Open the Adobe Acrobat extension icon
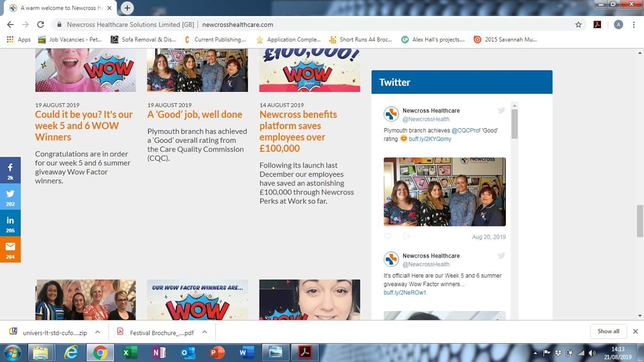Viewport: 644px width, 362px height. (597, 25)
